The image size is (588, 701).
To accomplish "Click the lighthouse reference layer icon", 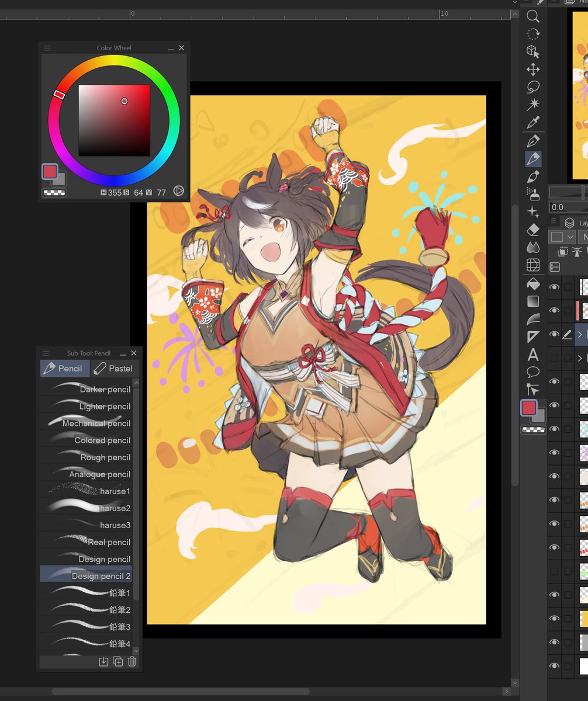I will pyautogui.click(x=577, y=252).
